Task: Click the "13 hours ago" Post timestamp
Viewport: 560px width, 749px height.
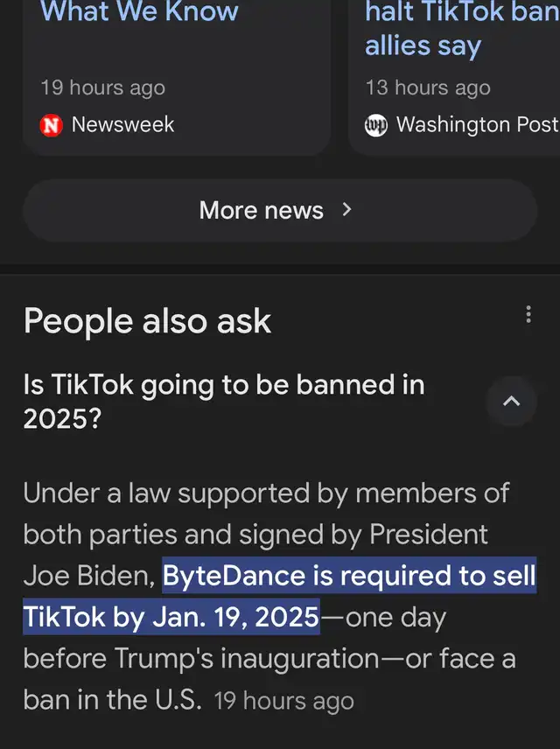Action: click(x=428, y=88)
